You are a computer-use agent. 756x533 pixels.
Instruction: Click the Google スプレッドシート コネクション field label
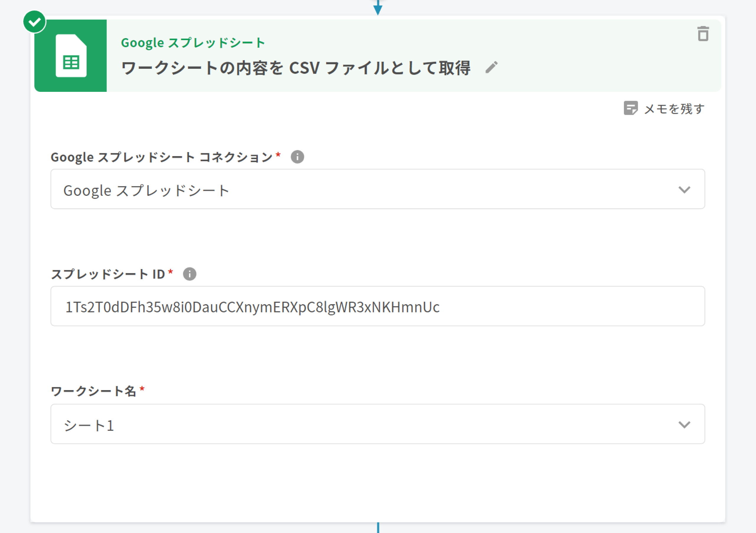click(161, 157)
